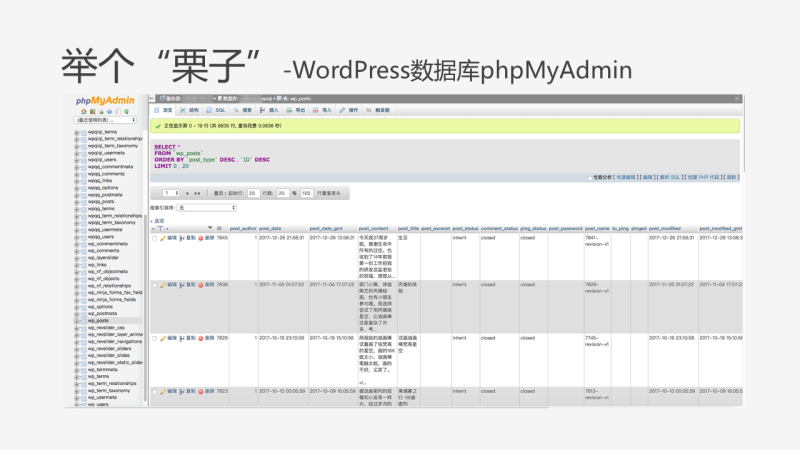Open the page number selector dropdown
This screenshot has width=800, height=450.
171,193
